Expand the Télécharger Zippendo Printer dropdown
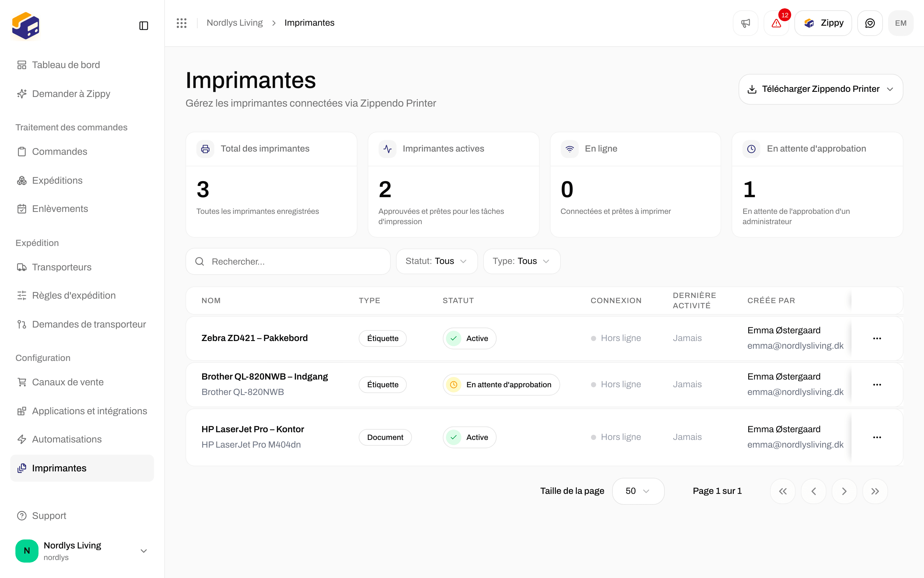The image size is (924, 578). [x=890, y=89]
